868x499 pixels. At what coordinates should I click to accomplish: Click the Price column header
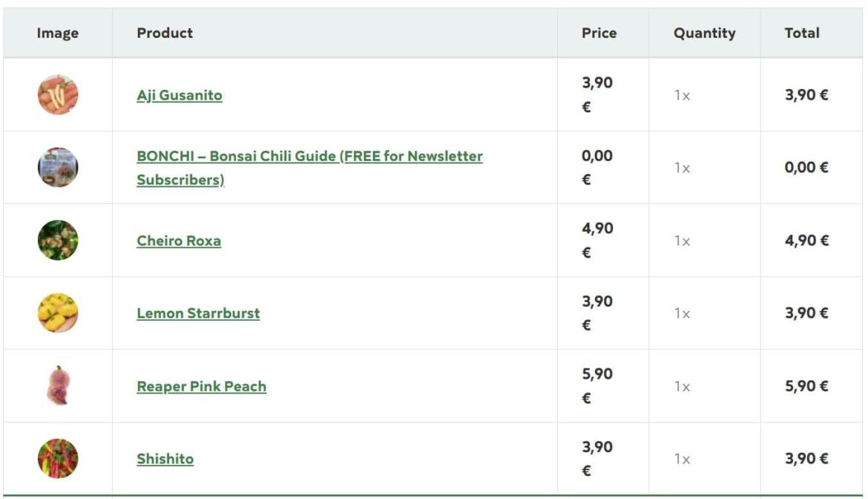(x=598, y=33)
